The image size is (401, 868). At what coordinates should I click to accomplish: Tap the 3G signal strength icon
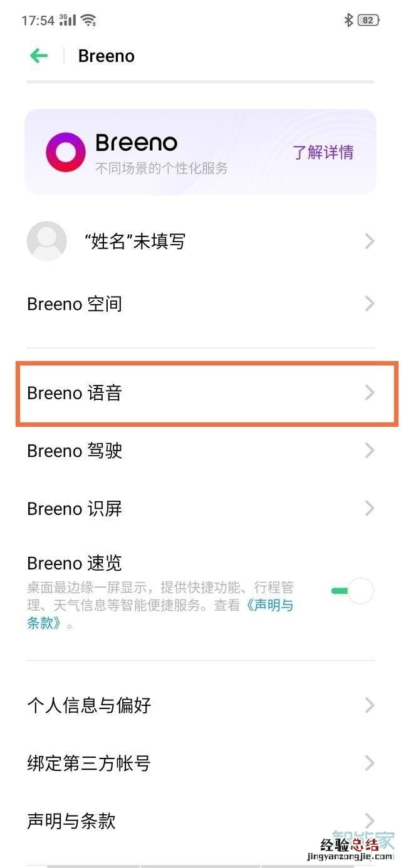click(x=68, y=20)
